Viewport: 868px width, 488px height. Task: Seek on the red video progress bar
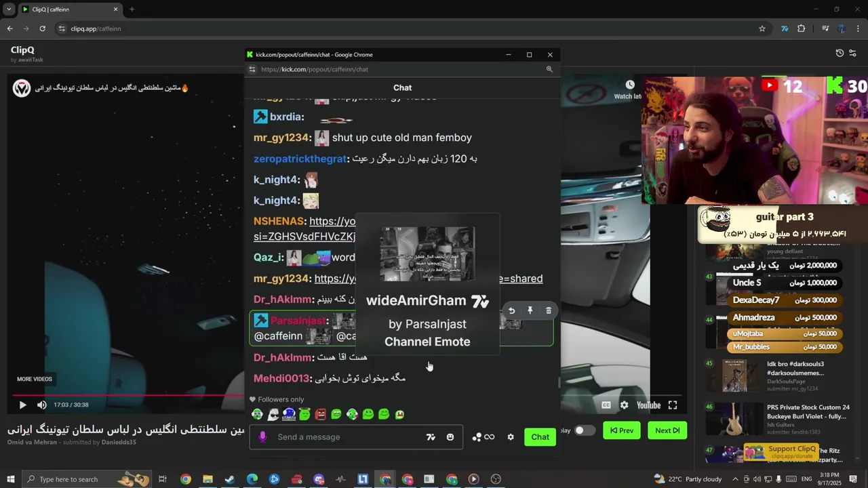(128, 394)
